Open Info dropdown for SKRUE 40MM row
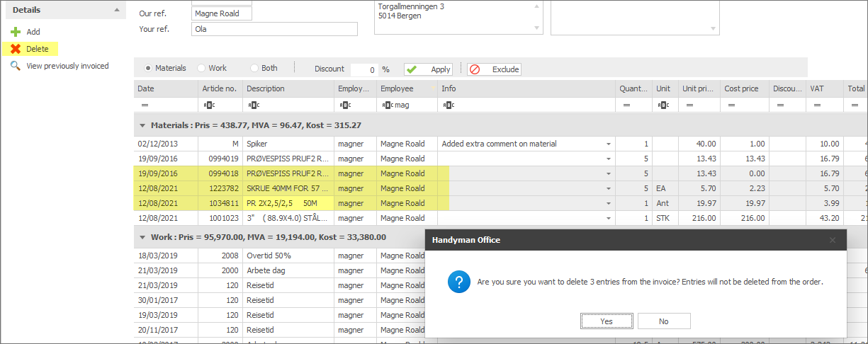The width and height of the screenshot is (868, 344). coord(609,188)
